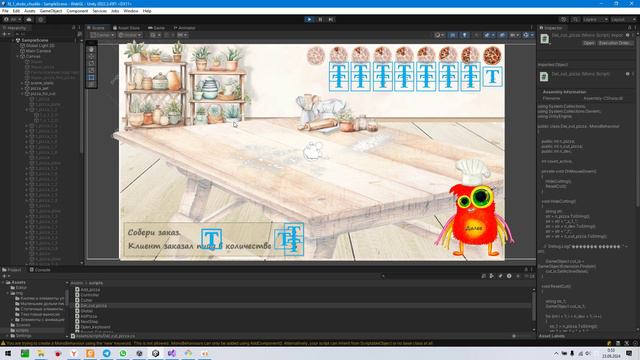Image resolution: width=640 pixels, height=360 pixels.
Task: Open the GameObject menu
Action: click(51, 11)
